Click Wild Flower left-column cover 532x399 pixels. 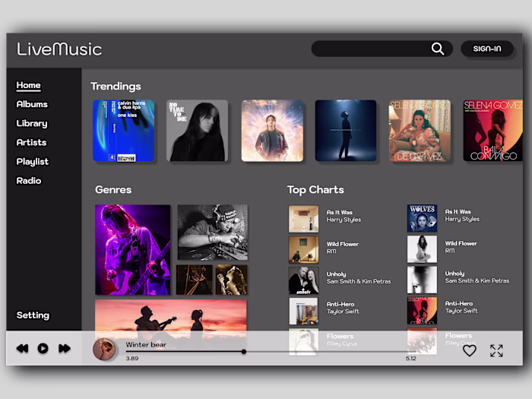pos(304,250)
